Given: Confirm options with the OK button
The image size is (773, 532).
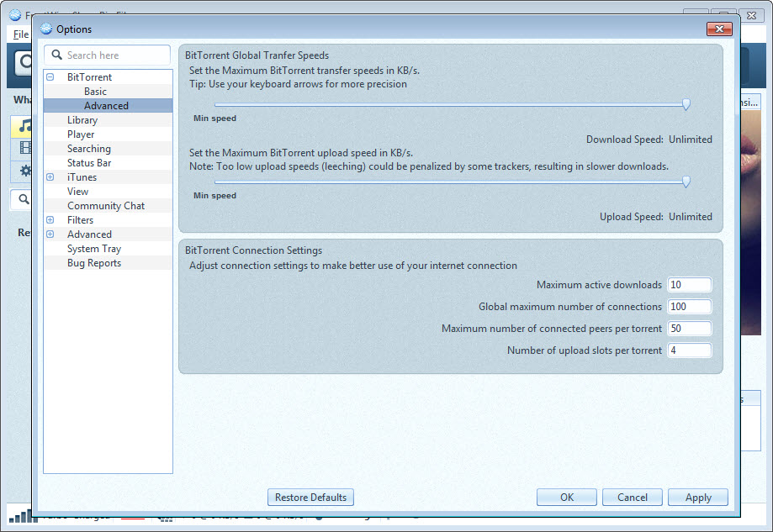Looking at the screenshot, I should 567,497.
